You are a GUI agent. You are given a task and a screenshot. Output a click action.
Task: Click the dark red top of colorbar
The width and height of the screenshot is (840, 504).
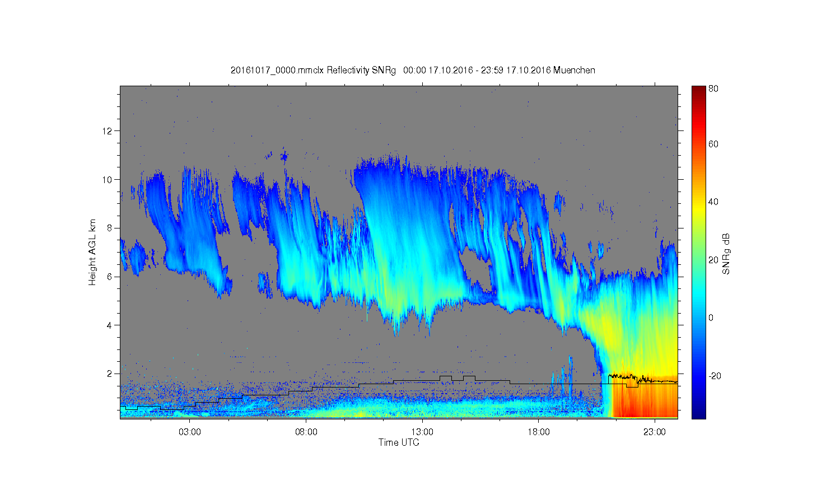click(x=698, y=91)
